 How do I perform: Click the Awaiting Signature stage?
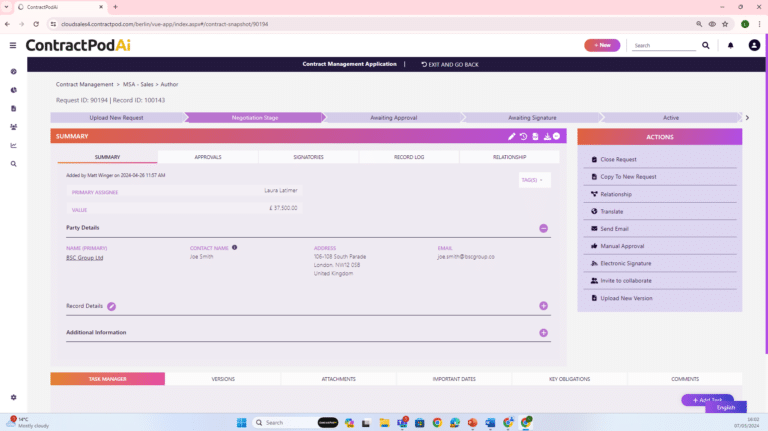[x=532, y=118]
